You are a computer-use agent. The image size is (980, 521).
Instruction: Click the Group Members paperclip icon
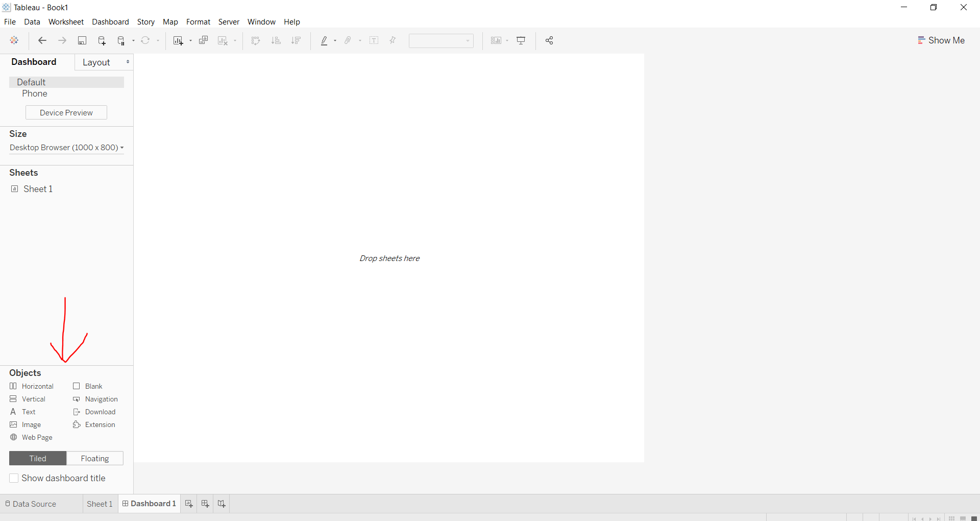click(348, 40)
